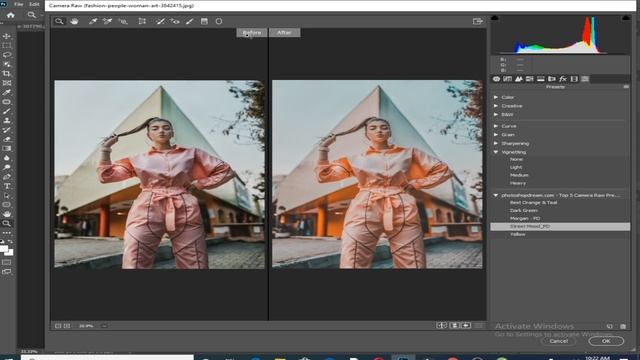Screen dimensions: 640x360
Task: Select the Graduated Filter tool
Action: point(204,21)
